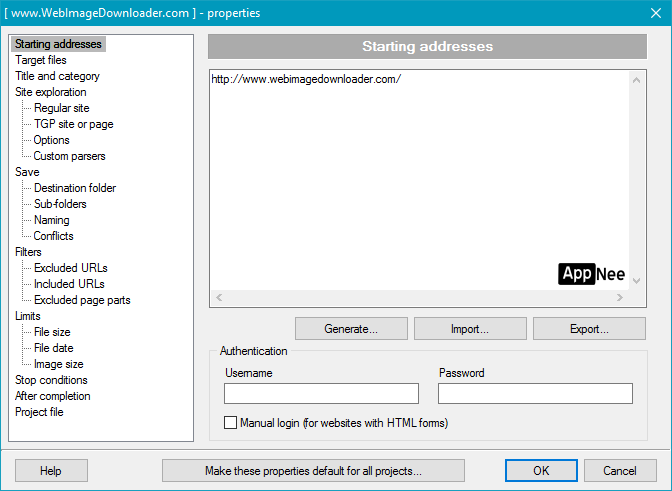Select the Filters node

coord(28,252)
